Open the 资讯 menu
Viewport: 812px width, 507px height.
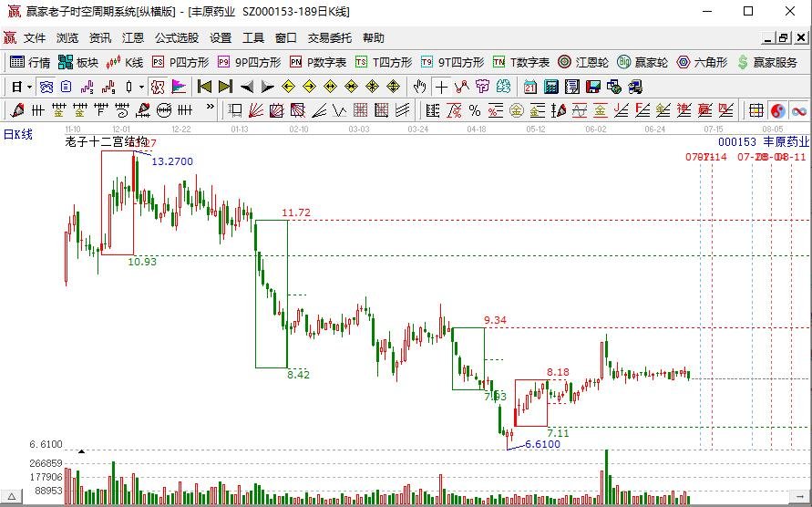(100, 38)
